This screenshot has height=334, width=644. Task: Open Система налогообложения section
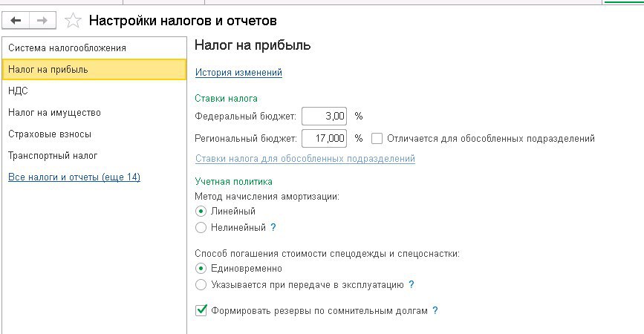(x=94, y=48)
